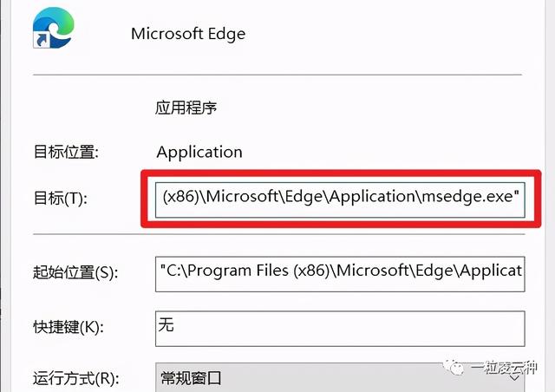Click the 快捷键(K) label
The height and width of the screenshot is (392, 555).
point(68,327)
